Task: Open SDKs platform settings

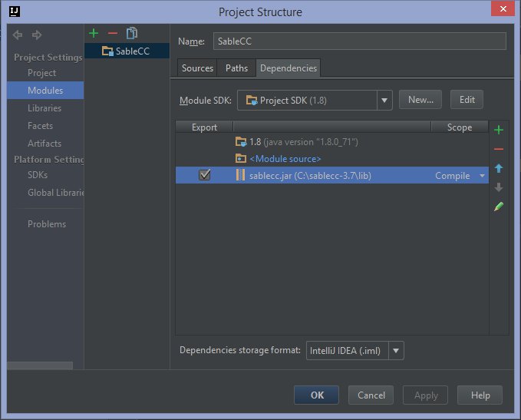Action: coord(38,175)
